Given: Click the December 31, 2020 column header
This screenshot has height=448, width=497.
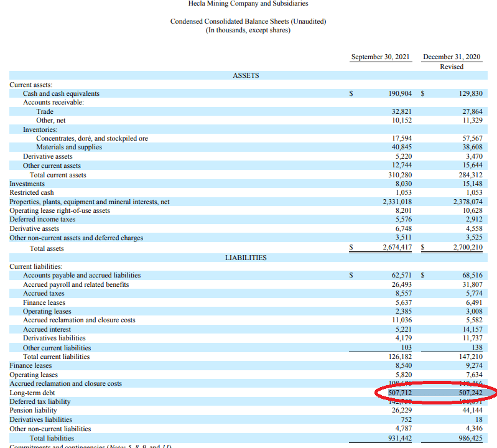Looking at the screenshot, I should (452, 57).
